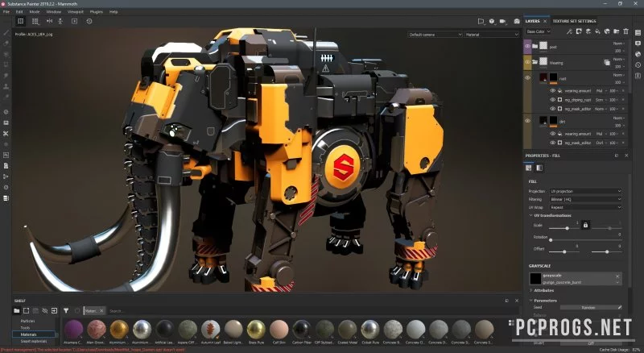Click the grayscale resource black swatch
644x353 pixels.
coord(535,279)
